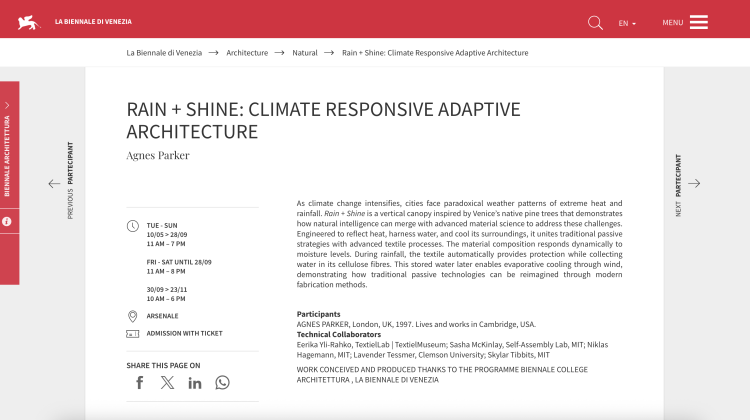The image size is (750, 420).
Task: Click the red info icon on sidebar
Action: 8,221
